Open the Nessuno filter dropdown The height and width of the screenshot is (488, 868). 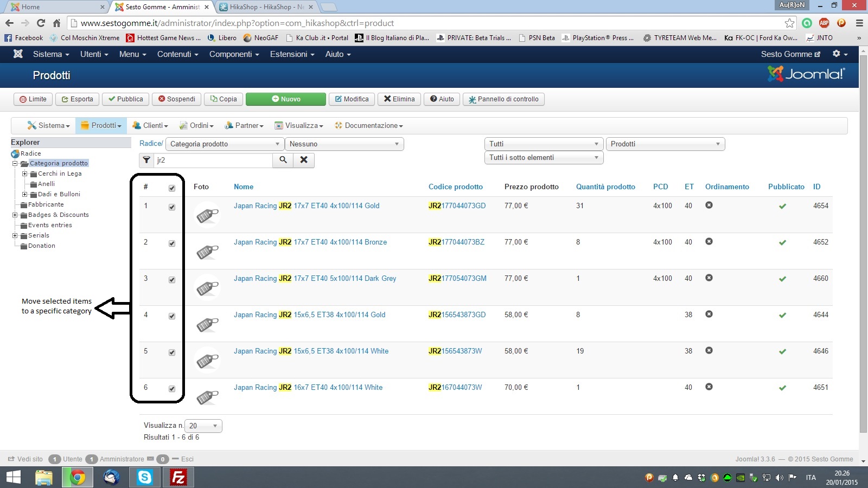(344, 144)
